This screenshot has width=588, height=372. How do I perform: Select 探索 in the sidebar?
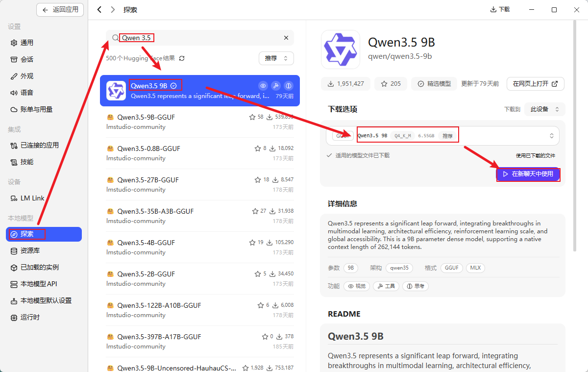click(44, 234)
